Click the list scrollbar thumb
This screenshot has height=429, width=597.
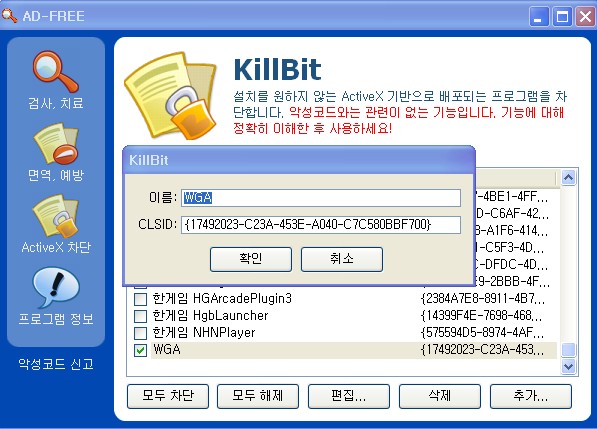pos(568,350)
